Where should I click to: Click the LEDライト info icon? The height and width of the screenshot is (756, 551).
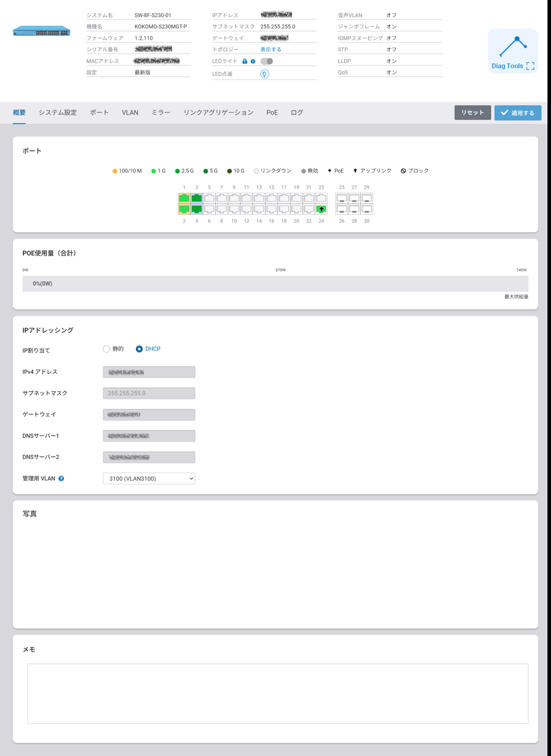point(253,61)
